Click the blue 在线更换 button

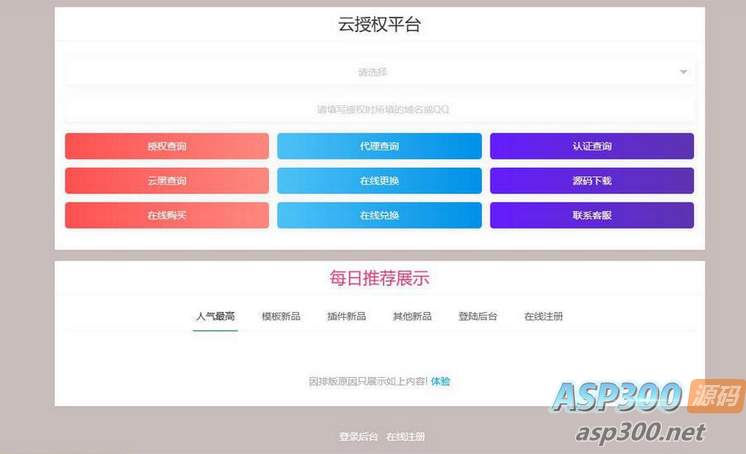point(379,181)
